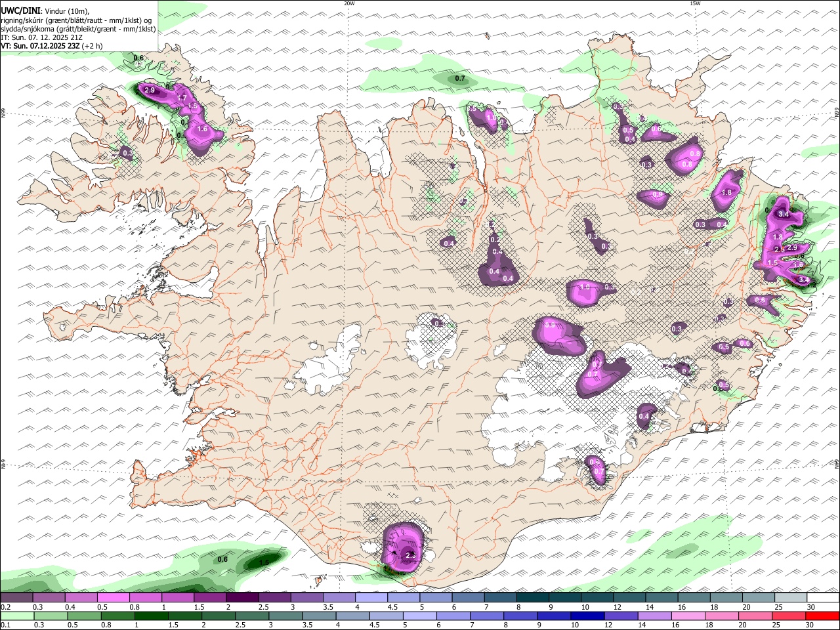This screenshot has width=840, height=630.
Task: Click the 'VT: Sun. 07.12.2025 23Z (+2 h)' line
Action: (x=52, y=46)
